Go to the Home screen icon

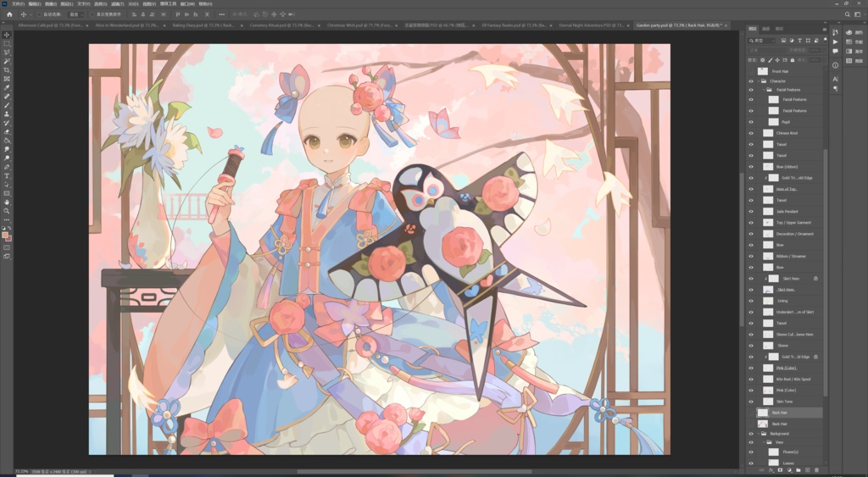8,14
